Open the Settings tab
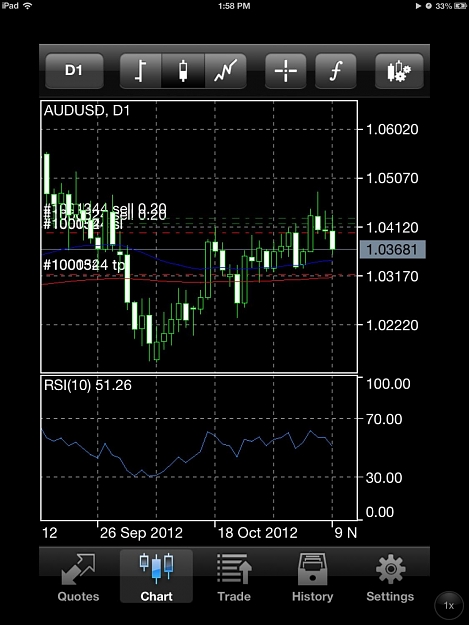469x625 pixels. [390, 577]
